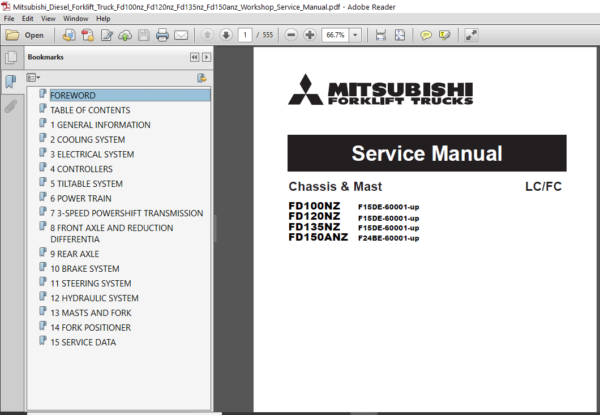The image size is (600, 415).
Task: Go to next page arrow
Action: [226, 35]
